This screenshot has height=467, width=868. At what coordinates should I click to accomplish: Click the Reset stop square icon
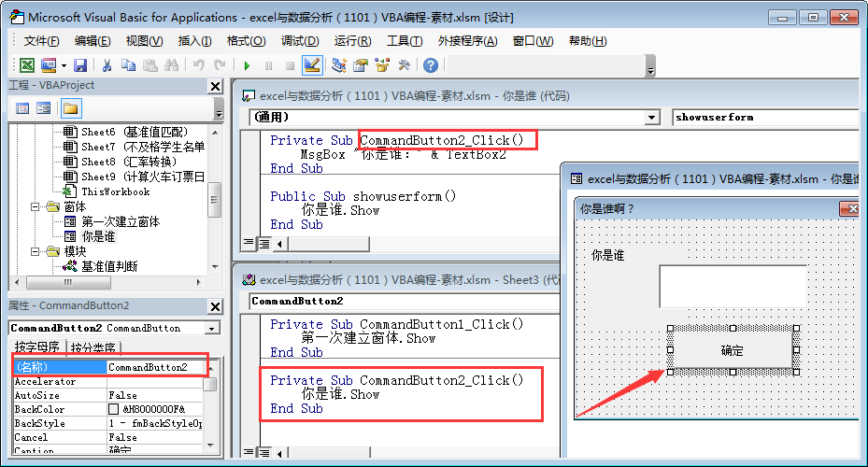290,65
